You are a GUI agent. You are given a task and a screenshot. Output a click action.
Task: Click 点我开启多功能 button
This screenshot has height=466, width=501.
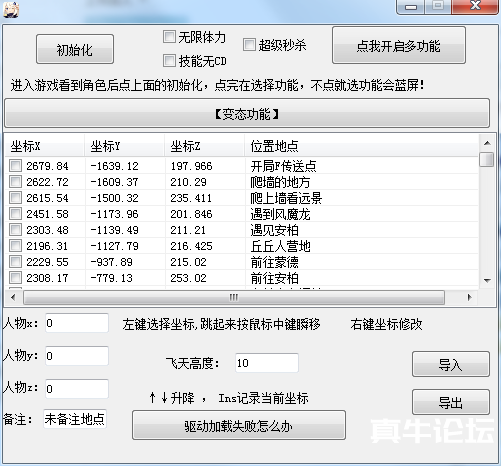click(399, 45)
